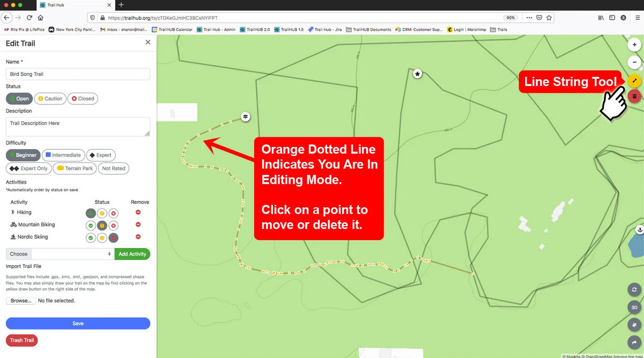This screenshot has height=358, width=644.
Task: Open the TrailHUB Calendar bookmark
Action: coord(172,29)
